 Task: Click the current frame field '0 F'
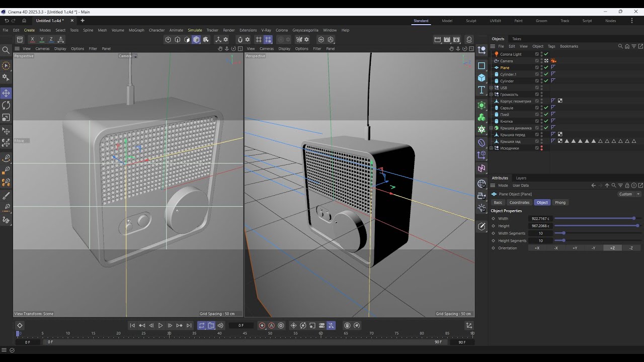pos(241,325)
